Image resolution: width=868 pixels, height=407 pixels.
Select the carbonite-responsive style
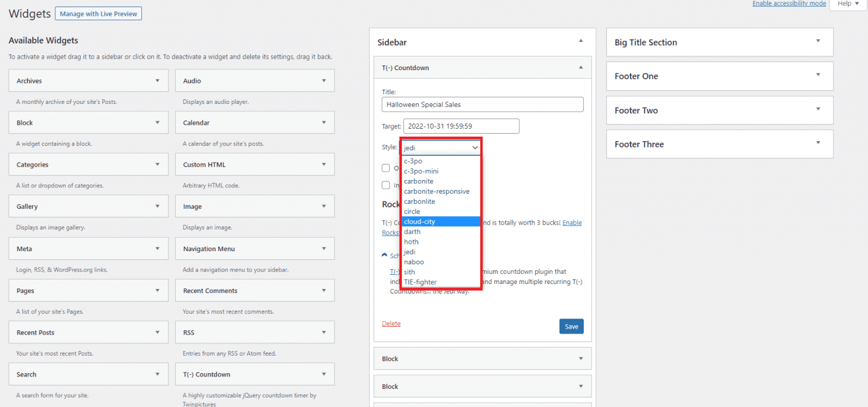[x=436, y=191]
